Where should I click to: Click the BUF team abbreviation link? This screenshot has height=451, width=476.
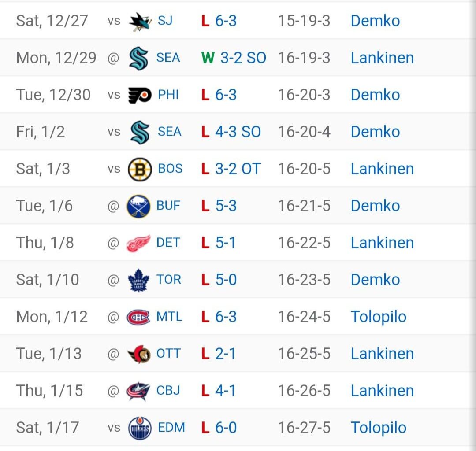168,206
